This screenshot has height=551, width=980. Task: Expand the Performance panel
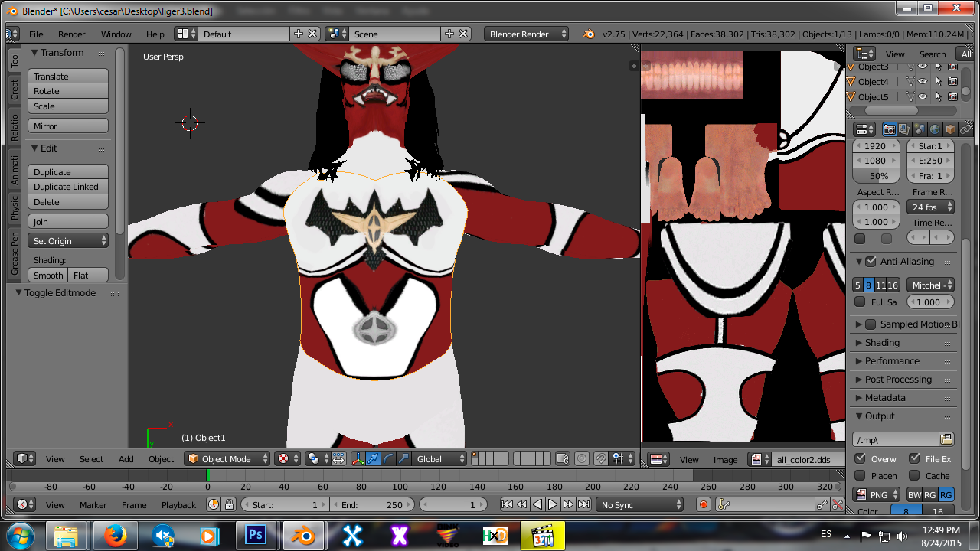892,360
